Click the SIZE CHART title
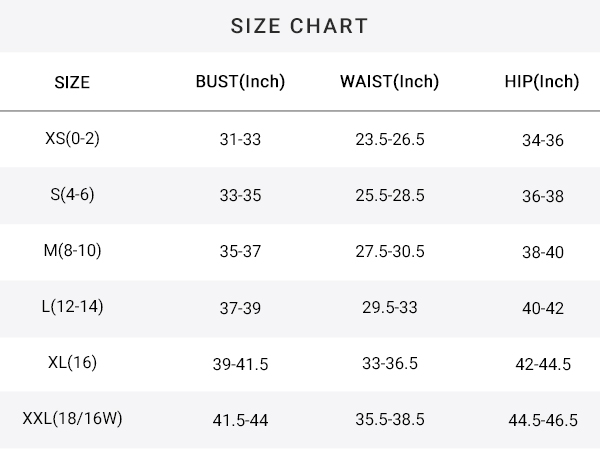This screenshot has height=450, width=600. point(299,26)
